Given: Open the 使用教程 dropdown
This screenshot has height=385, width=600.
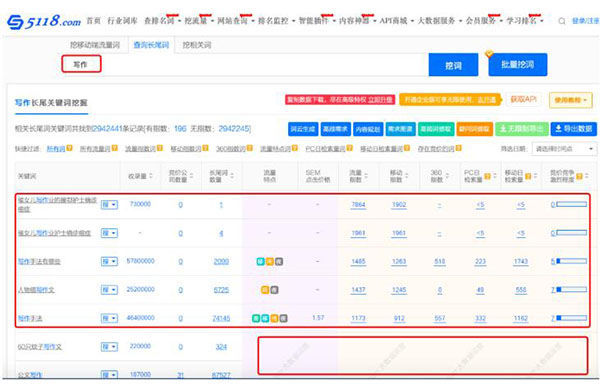Looking at the screenshot, I should [571, 100].
